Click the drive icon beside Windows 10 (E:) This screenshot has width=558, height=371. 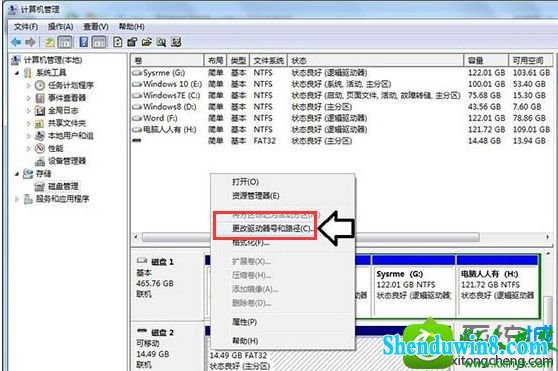click(x=137, y=84)
